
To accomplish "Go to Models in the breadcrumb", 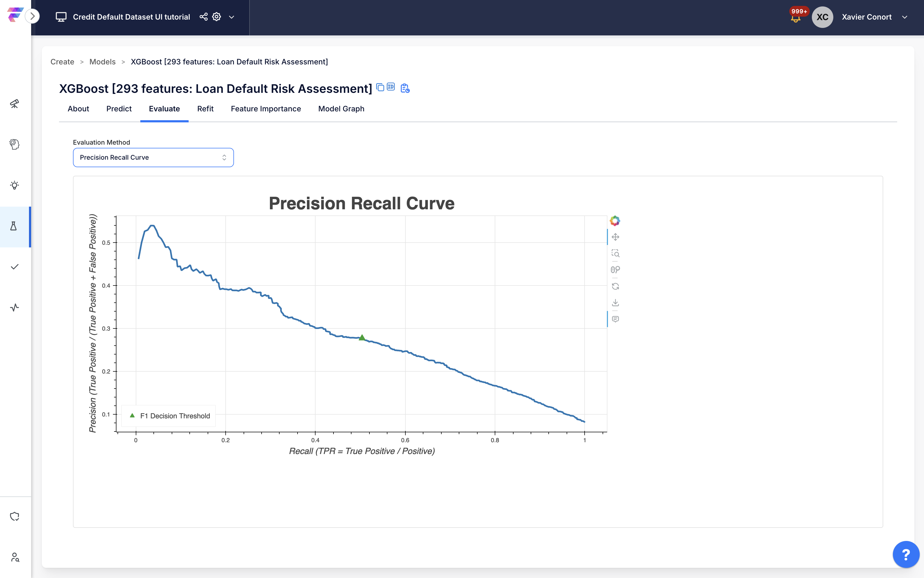I will pyautogui.click(x=102, y=62).
